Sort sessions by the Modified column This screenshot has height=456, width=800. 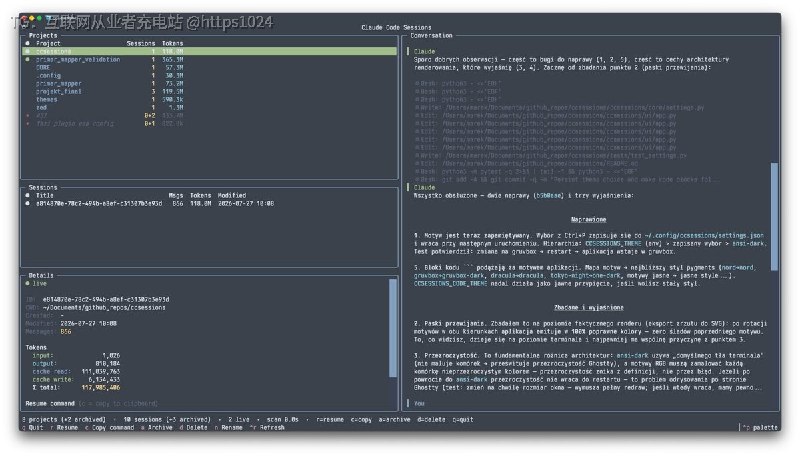click(x=232, y=195)
